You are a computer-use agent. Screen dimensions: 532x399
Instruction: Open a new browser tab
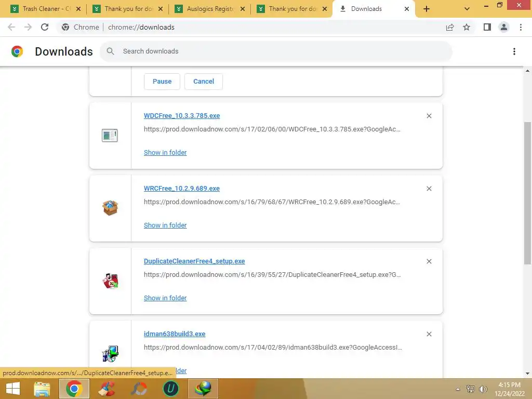point(427,9)
